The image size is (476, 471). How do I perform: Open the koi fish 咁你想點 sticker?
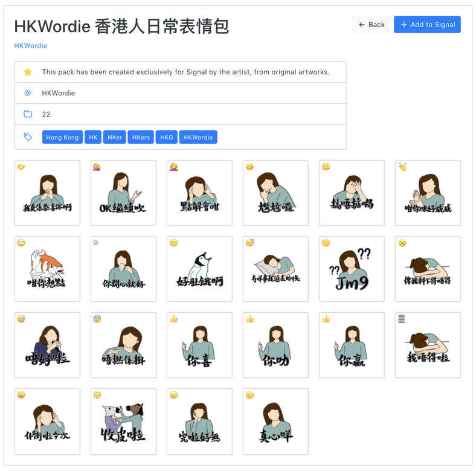(x=47, y=269)
